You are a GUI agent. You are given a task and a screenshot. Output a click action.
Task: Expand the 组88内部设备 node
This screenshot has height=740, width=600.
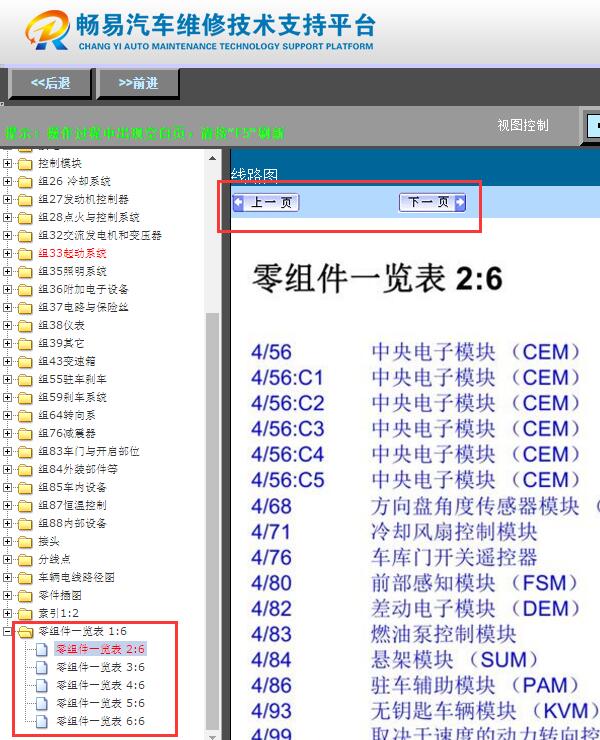pyautogui.click(x=7, y=523)
